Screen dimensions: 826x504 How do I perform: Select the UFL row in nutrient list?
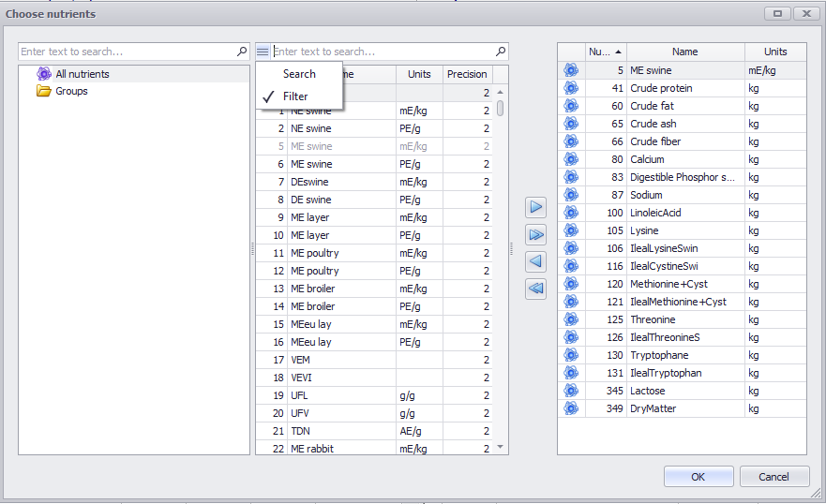(x=374, y=395)
